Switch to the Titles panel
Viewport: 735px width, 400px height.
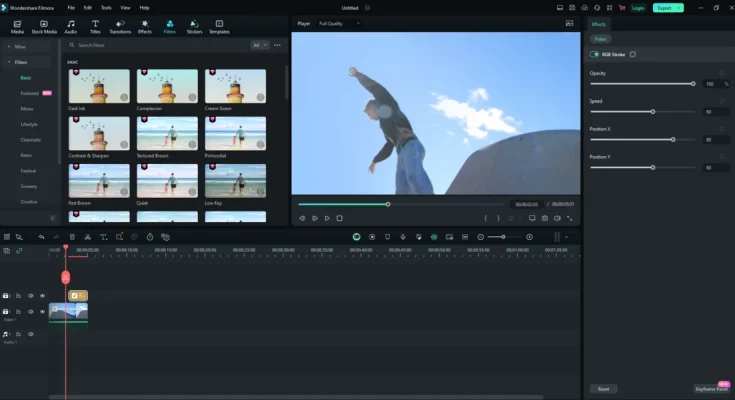(x=95, y=25)
